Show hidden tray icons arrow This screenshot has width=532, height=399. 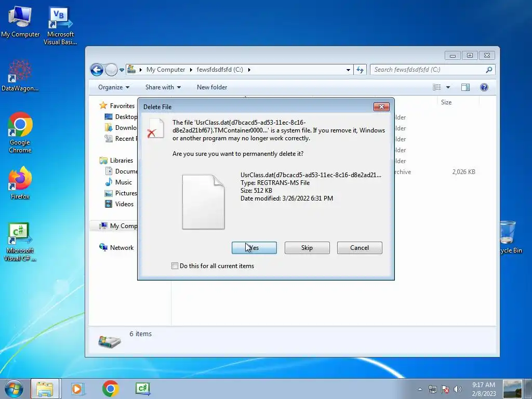coord(420,389)
